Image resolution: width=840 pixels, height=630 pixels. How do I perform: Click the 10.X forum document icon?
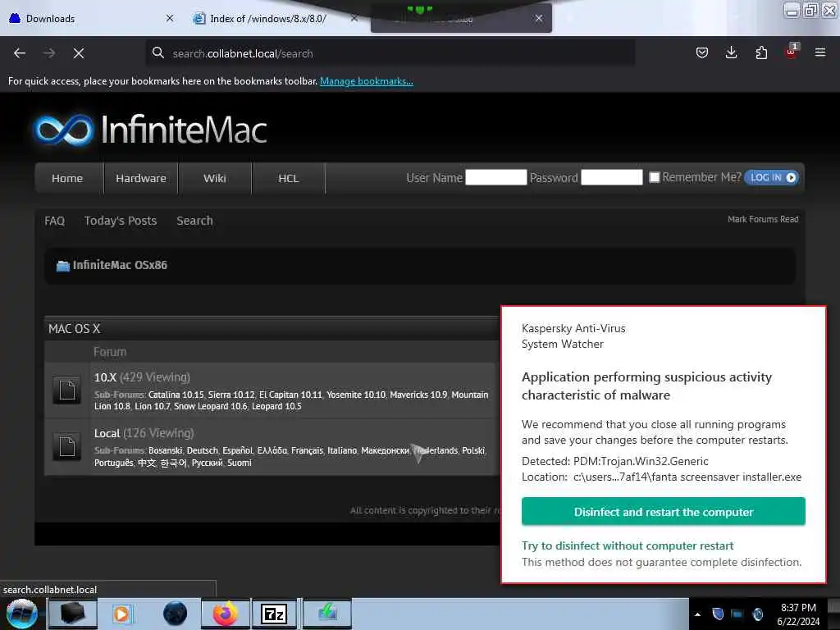click(x=67, y=390)
